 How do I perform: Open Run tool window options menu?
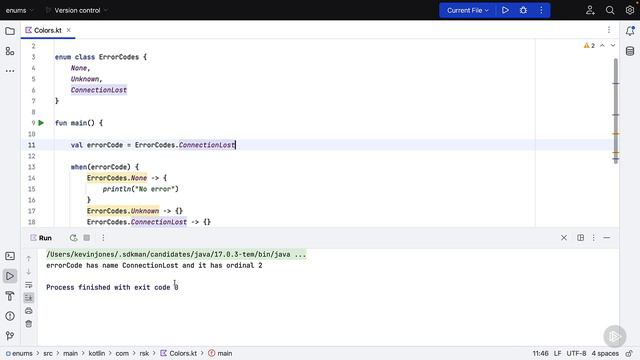point(593,238)
